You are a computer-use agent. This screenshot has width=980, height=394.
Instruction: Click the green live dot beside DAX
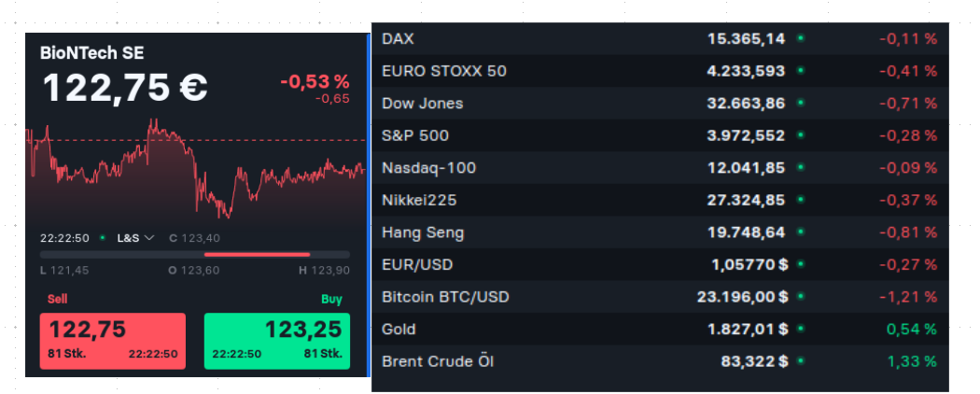click(x=801, y=39)
